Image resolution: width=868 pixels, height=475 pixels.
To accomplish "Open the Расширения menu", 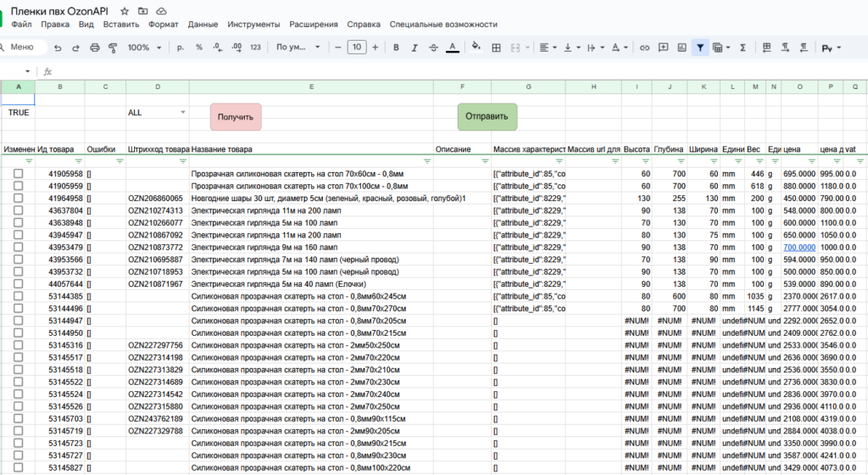I will point(314,25).
